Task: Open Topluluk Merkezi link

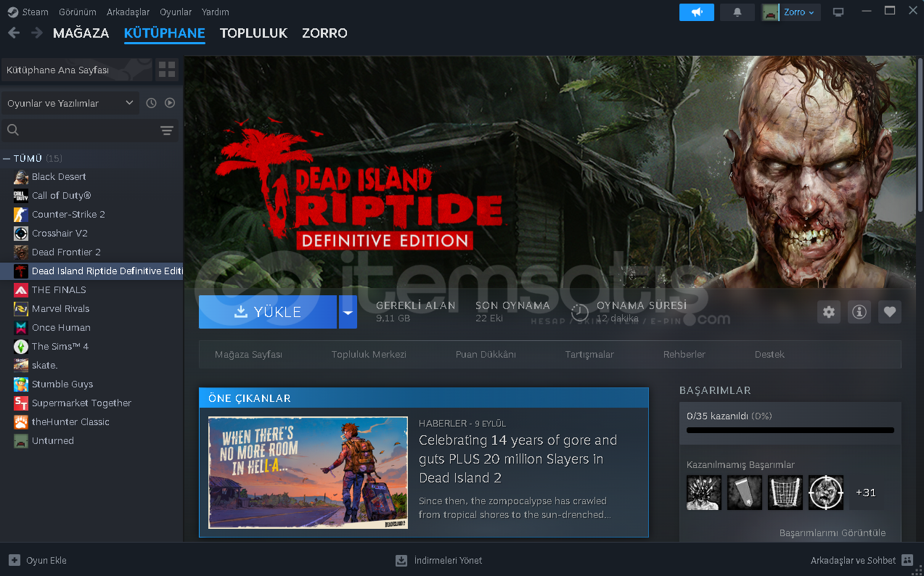Action: click(369, 355)
